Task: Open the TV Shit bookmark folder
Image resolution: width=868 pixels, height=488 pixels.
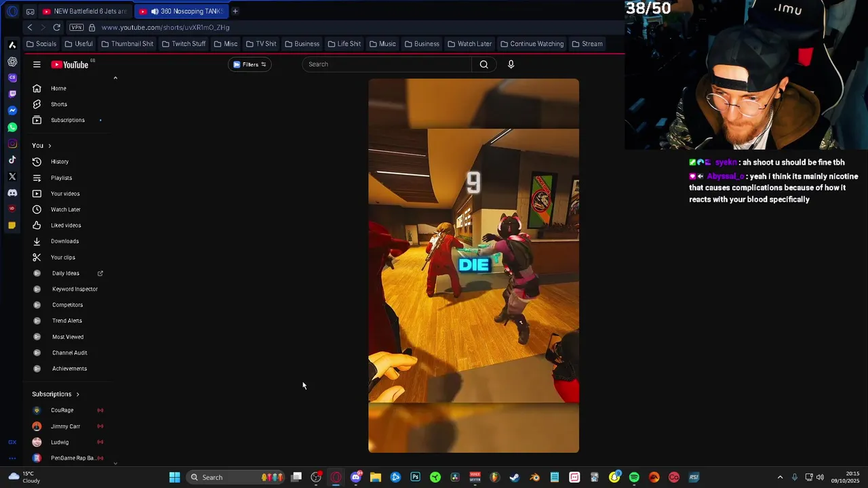Action: click(261, 44)
